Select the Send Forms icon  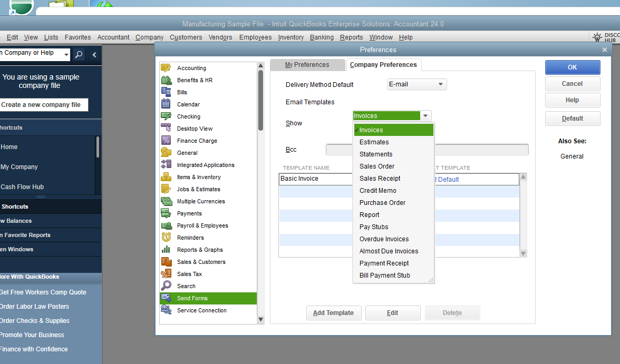tap(166, 298)
